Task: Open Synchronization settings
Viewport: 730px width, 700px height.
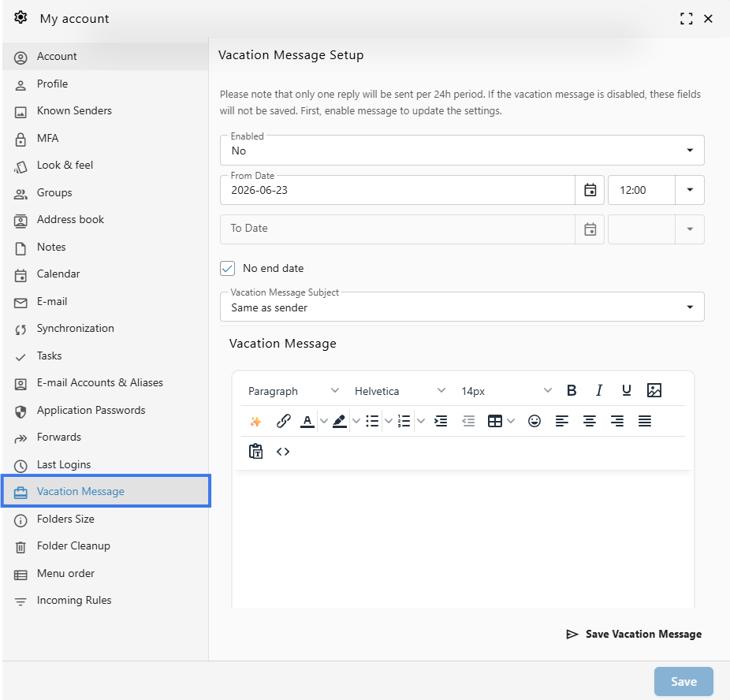Action: click(x=105, y=329)
